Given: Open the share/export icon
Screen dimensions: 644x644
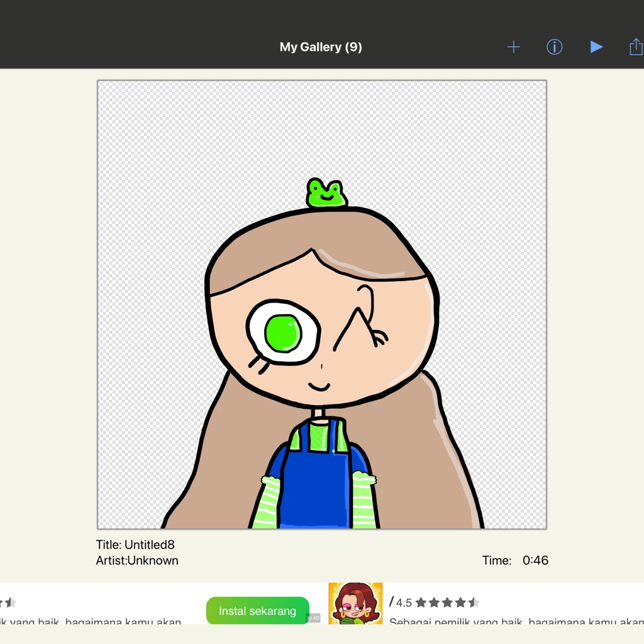Looking at the screenshot, I should [x=636, y=47].
